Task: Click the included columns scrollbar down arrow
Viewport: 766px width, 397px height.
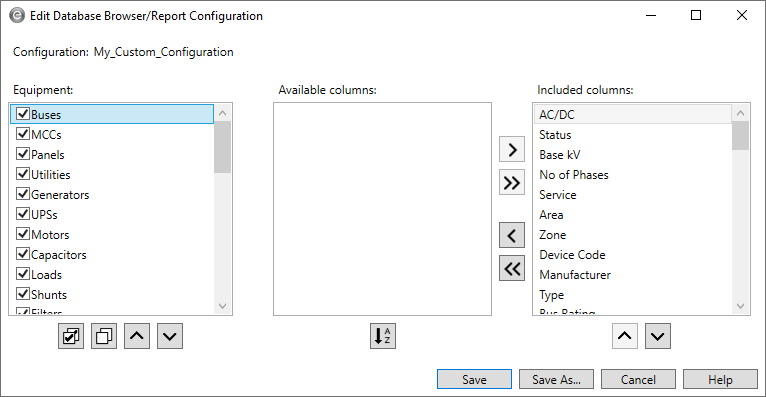Action: click(741, 306)
